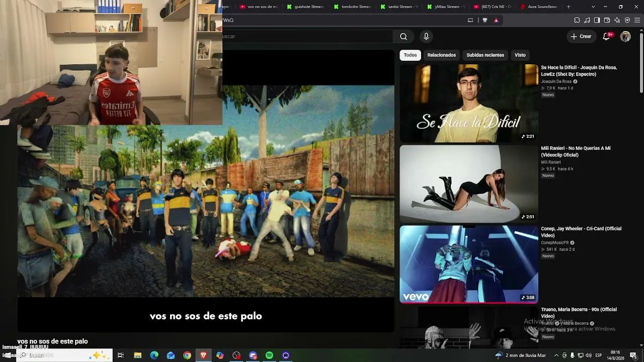Screen dimensions: 644x362
Task: Open the Joaquín Da Rosa channel name
Action: [556, 81]
